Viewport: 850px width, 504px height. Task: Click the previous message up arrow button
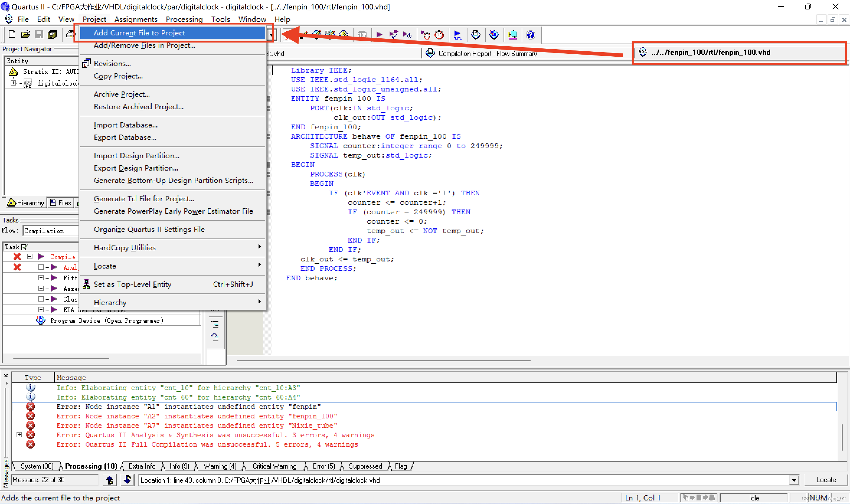click(109, 480)
